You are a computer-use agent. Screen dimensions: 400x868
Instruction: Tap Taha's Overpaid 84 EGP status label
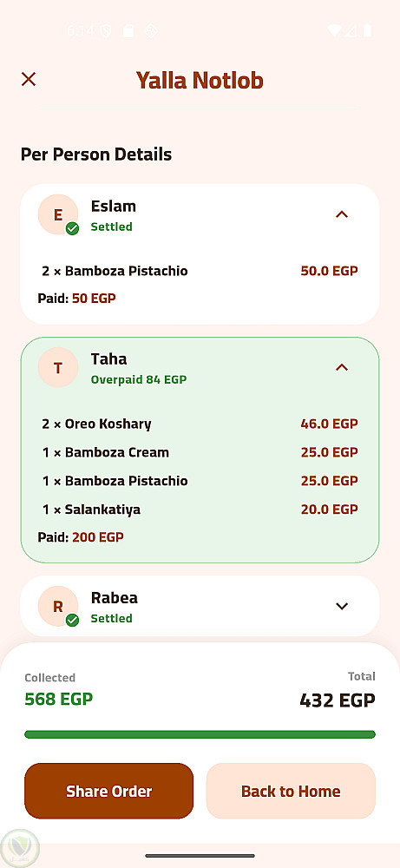point(139,380)
